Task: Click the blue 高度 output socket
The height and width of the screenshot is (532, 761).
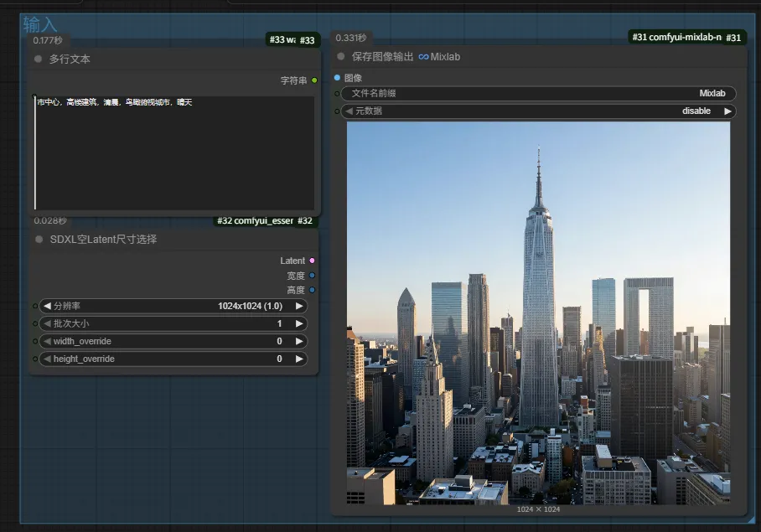Action: (312, 290)
